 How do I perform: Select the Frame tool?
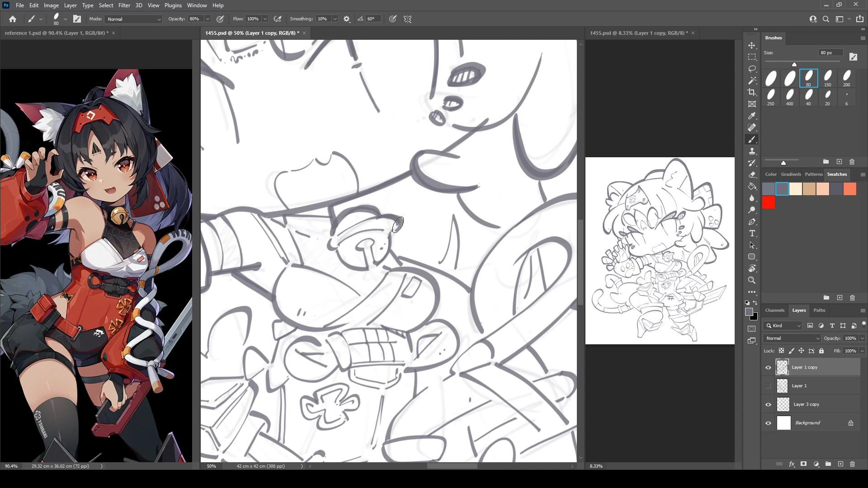pyautogui.click(x=752, y=104)
